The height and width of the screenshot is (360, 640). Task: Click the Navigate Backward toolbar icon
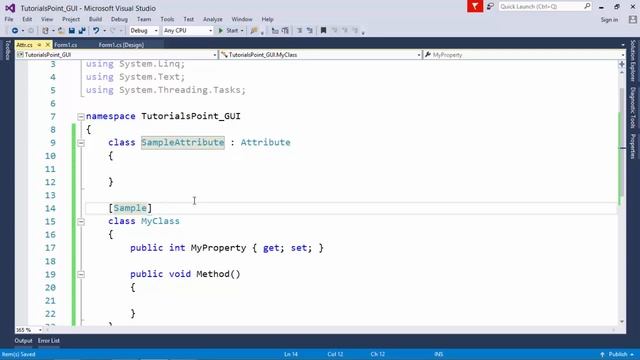tap(15, 31)
